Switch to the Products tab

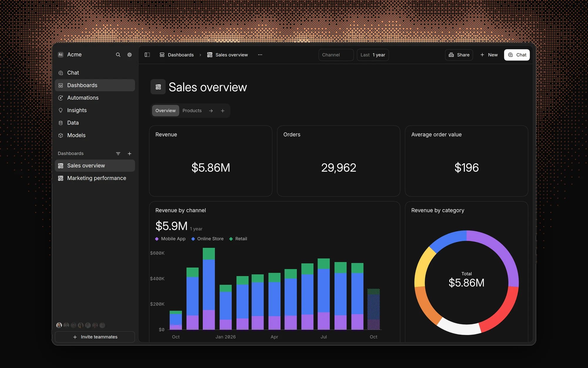[x=192, y=111]
